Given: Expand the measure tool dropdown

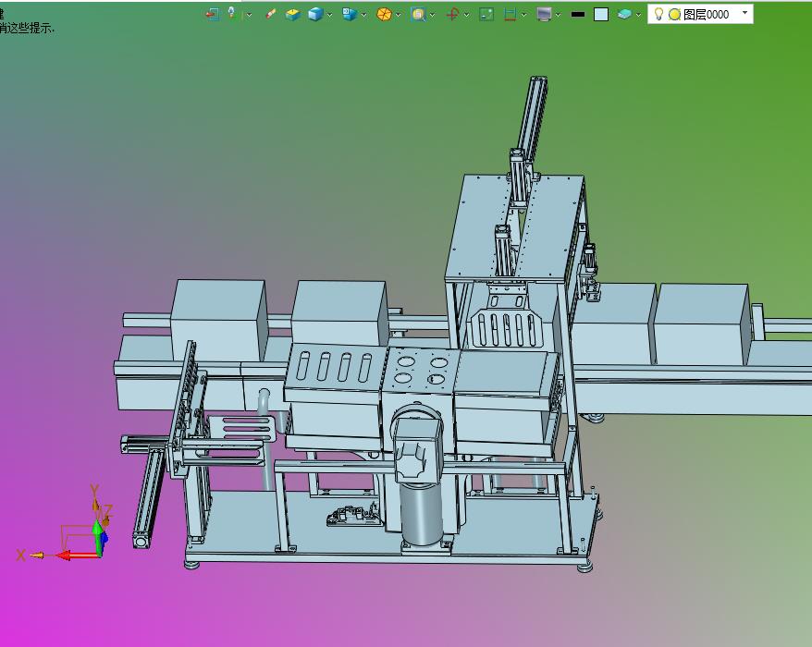Looking at the screenshot, I should pos(523,15).
